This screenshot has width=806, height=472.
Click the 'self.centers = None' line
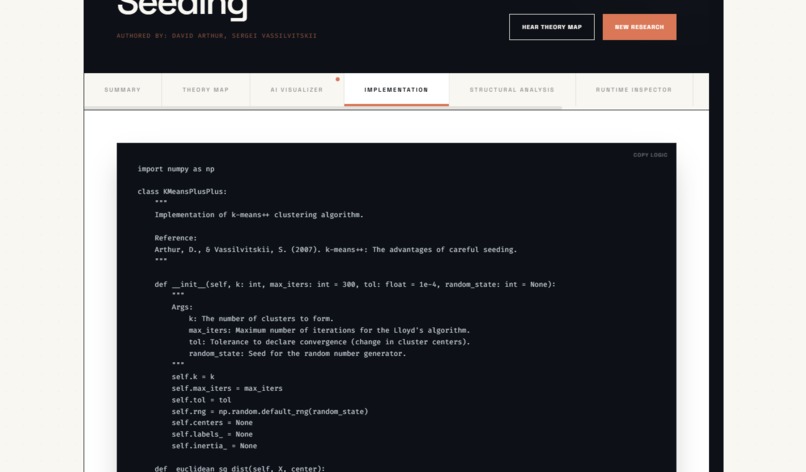[x=212, y=423]
